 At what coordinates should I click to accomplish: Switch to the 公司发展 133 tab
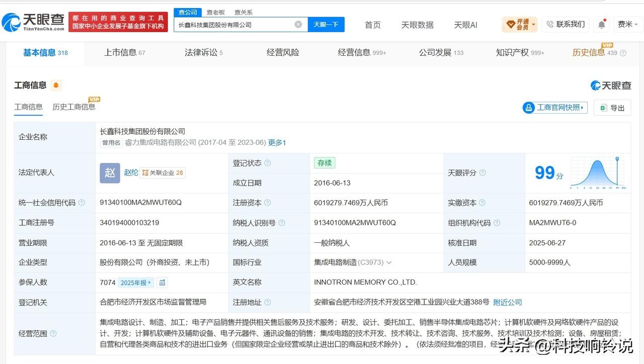(x=441, y=52)
